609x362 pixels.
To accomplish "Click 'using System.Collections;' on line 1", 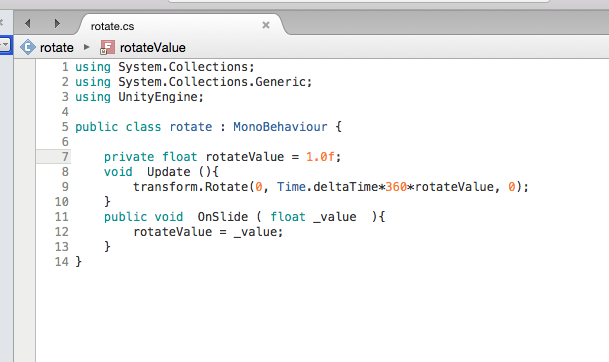I will 165,67.
